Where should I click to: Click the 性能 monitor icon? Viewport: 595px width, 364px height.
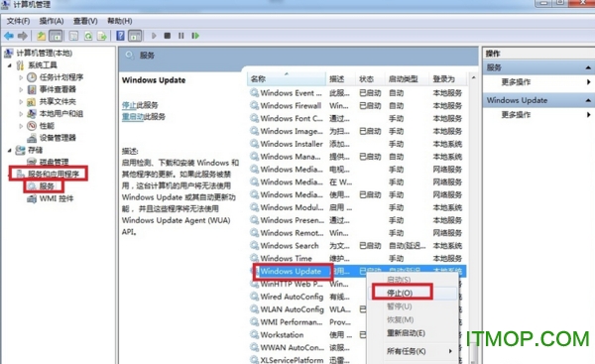pyautogui.click(x=32, y=126)
